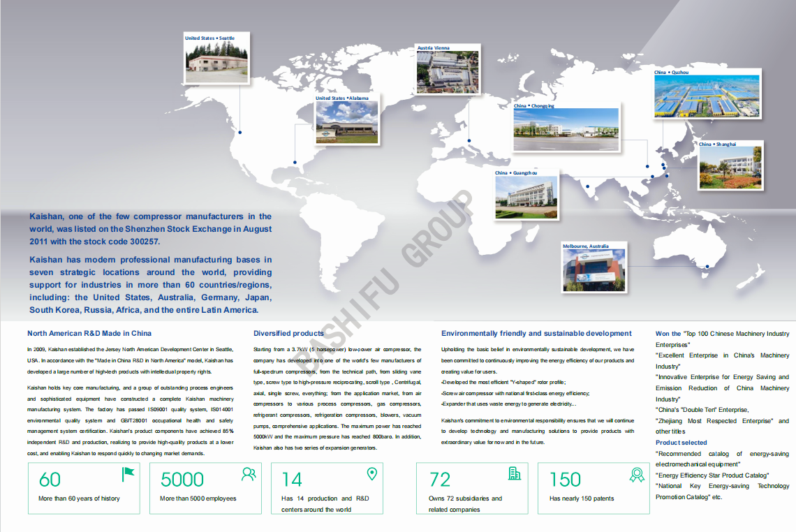
Task: Click the line starting "Kaishan's commitment to environmental"
Action: click(x=538, y=420)
